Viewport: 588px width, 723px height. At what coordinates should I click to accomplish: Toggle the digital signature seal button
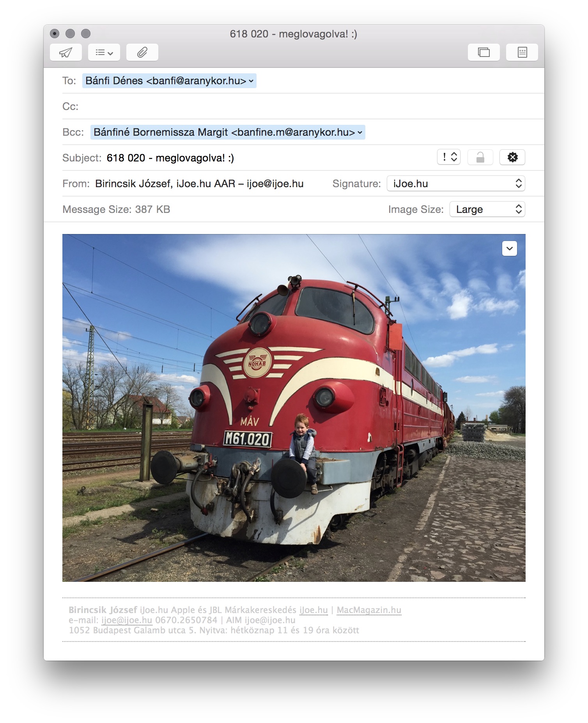tap(512, 157)
